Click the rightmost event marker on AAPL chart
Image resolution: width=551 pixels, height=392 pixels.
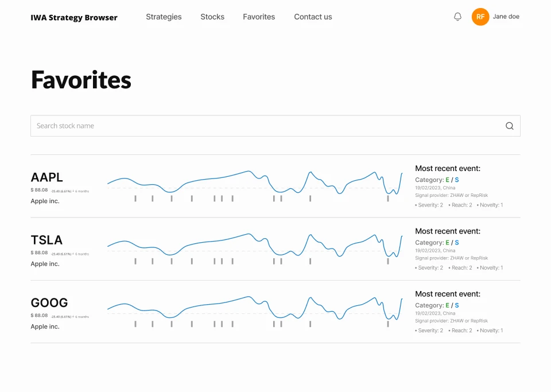[388, 198]
